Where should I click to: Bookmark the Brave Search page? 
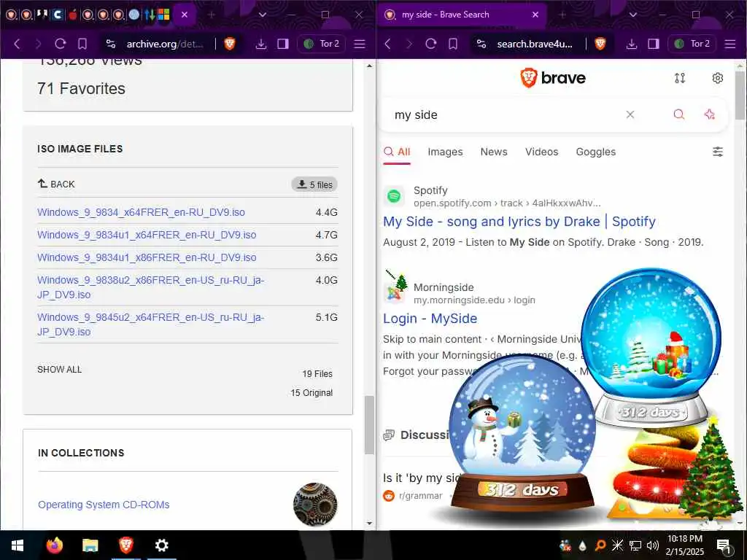pyautogui.click(x=453, y=44)
